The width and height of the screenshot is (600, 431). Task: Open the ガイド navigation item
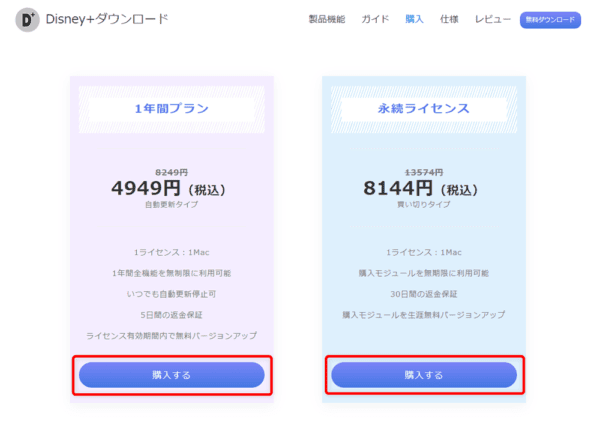click(375, 20)
